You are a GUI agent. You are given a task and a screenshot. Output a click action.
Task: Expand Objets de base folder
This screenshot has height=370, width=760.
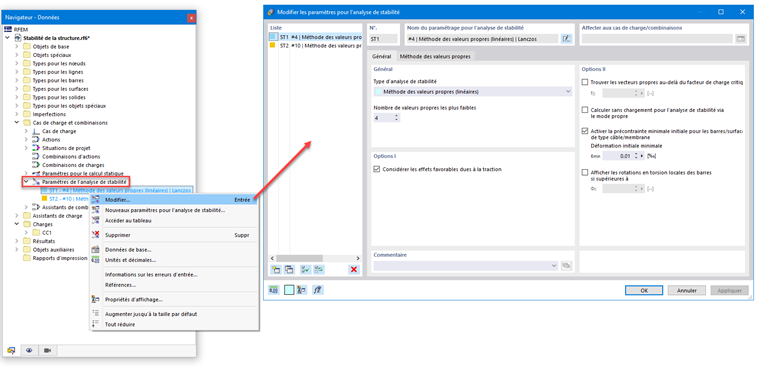[17, 47]
